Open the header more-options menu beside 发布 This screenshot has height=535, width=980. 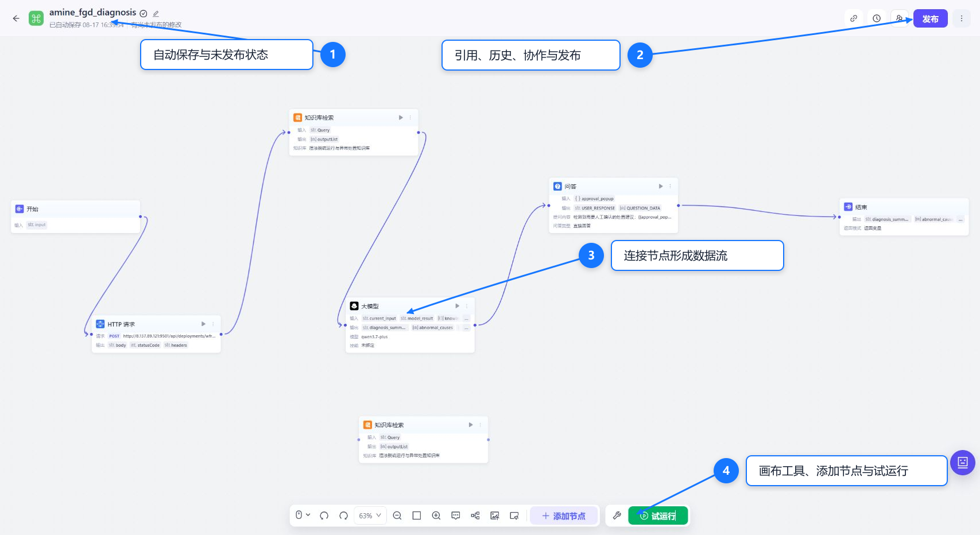(x=962, y=18)
